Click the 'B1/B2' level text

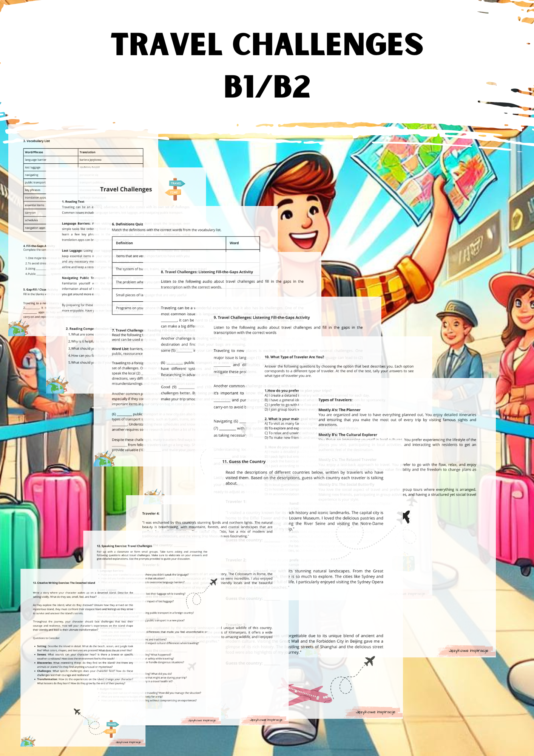click(267, 86)
